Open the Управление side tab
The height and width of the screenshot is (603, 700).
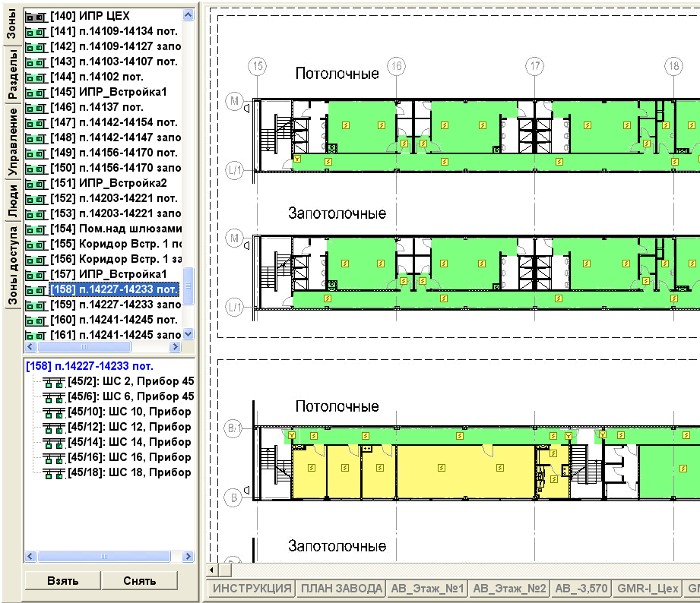coord(12,142)
